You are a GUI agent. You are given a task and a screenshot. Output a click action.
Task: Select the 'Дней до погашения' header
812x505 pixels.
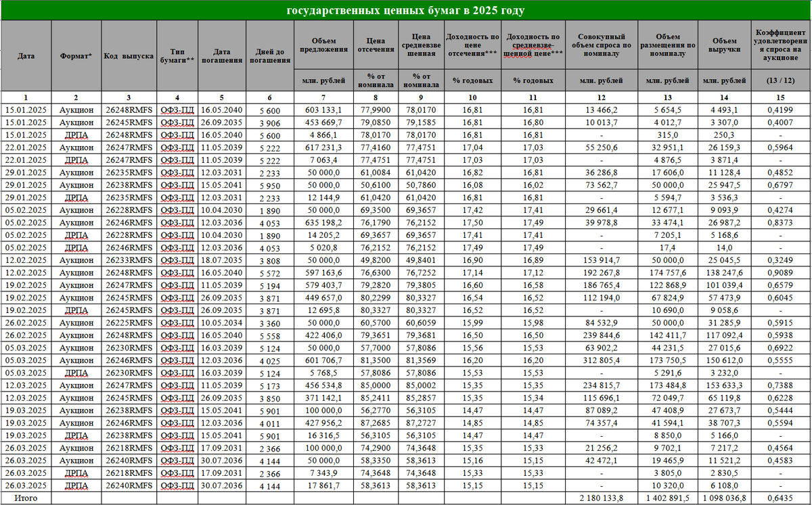[x=270, y=55]
